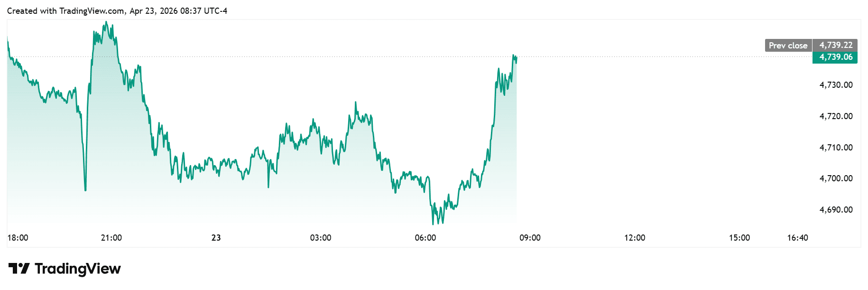868x290 pixels.
Task: Click the 4,730.00 price axis label
Action: coord(836,85)
